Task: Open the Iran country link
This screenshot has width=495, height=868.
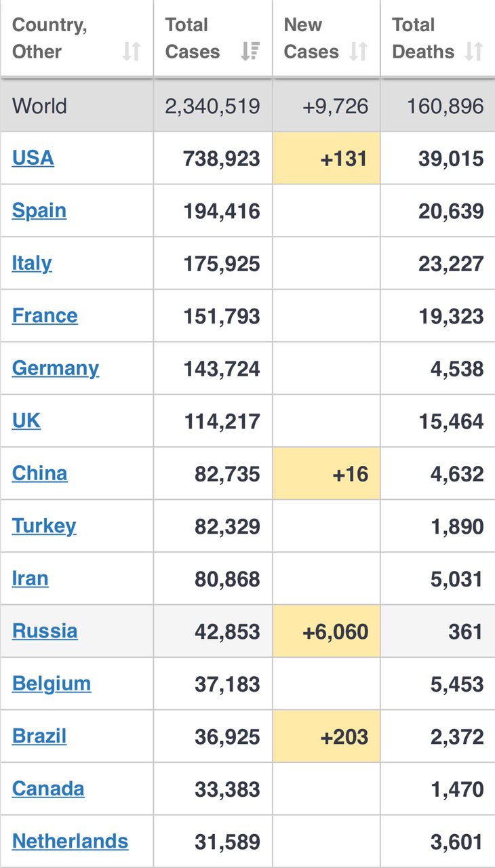Action: click(x=31, y=578)
